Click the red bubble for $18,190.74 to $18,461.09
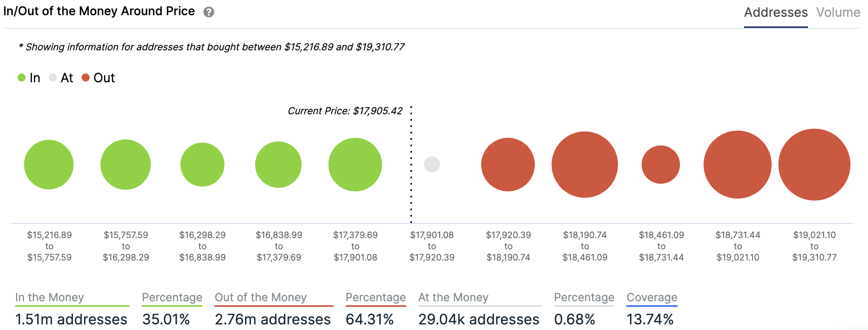The width and height of the screenshot is (868, 330). (x=585, y=165)
